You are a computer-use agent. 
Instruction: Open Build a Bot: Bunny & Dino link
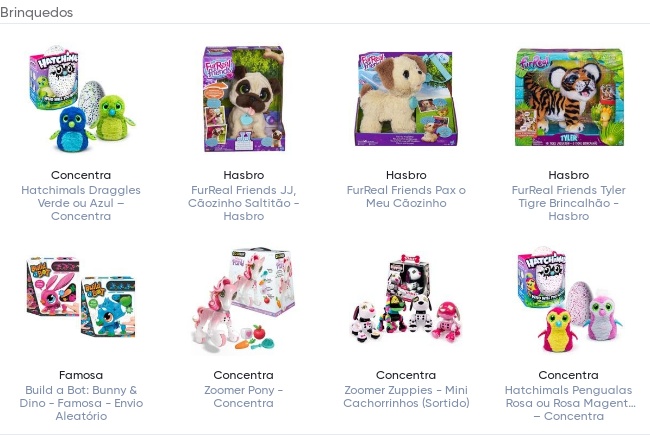(81, 403)
